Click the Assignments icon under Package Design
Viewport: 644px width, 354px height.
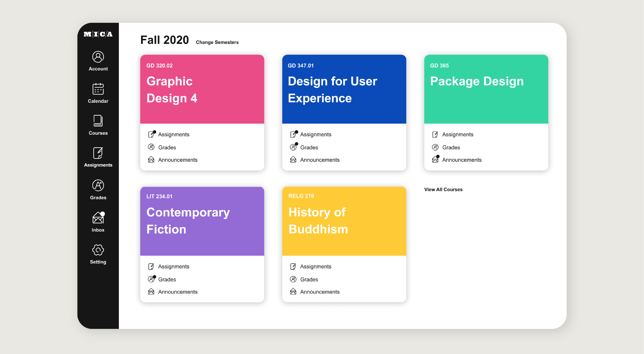[435, 135]
